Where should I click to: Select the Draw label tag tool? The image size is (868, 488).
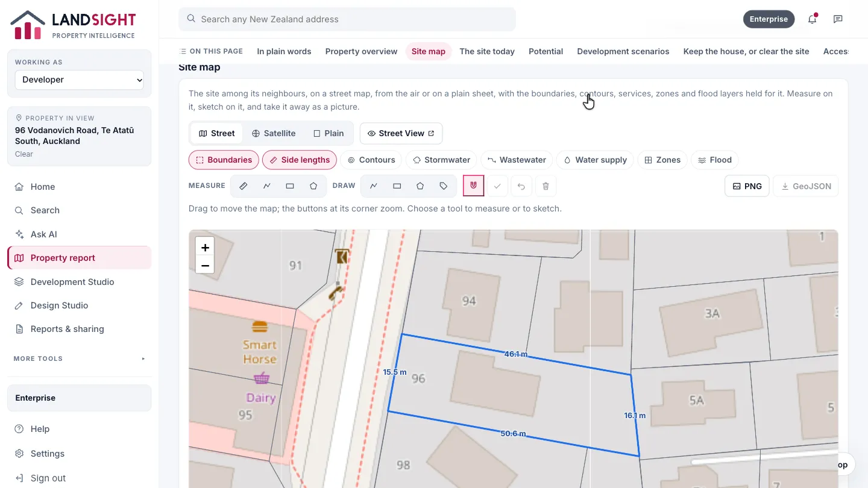point(444,186)
